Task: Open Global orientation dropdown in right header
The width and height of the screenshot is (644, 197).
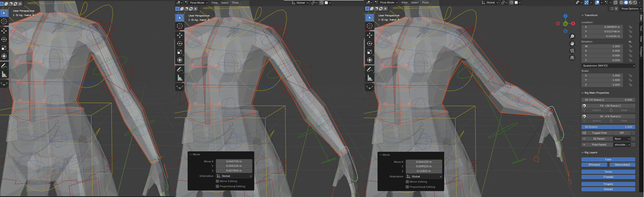Action: tap(490, 2)
